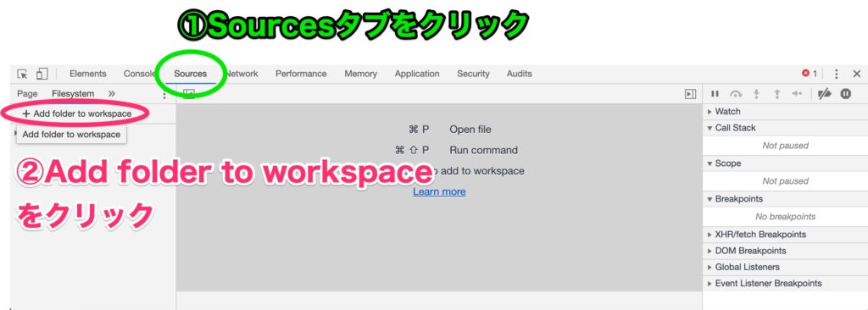868x310 pixels.
Task: Toggle pause on exceptions icon
Action: (845, 94)
